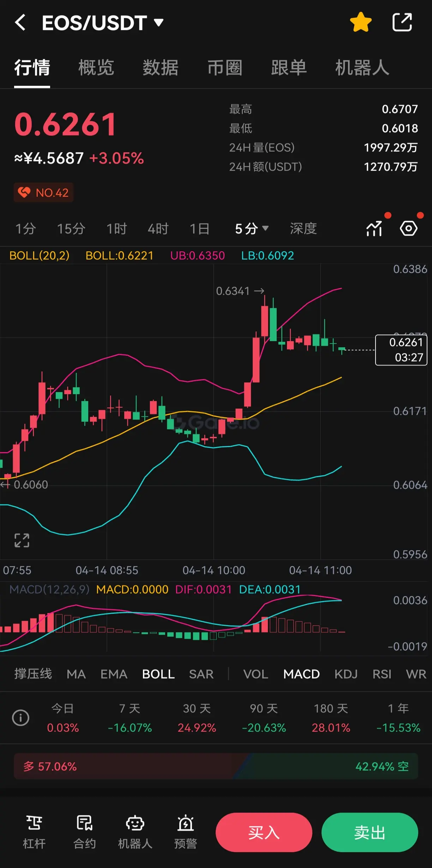Toggle the MACD sub-indicator
The height and width of the screenshot is (868, 432).
pos(302,674)
